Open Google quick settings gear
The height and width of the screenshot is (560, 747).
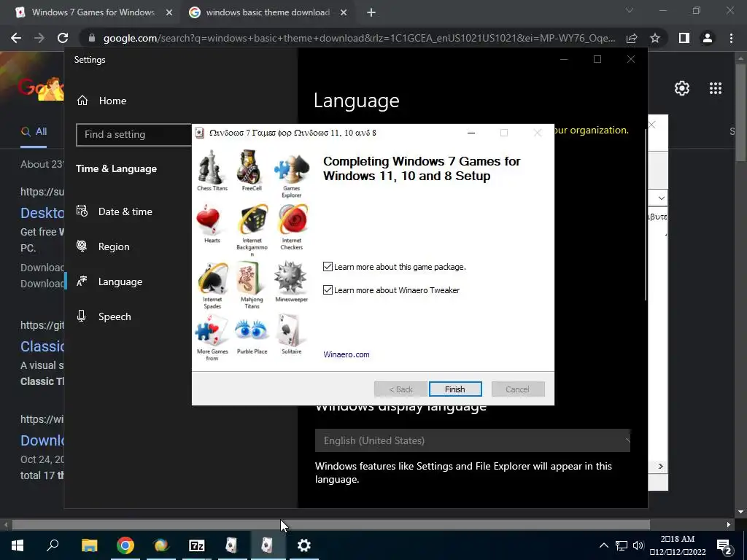click(682, 88)
